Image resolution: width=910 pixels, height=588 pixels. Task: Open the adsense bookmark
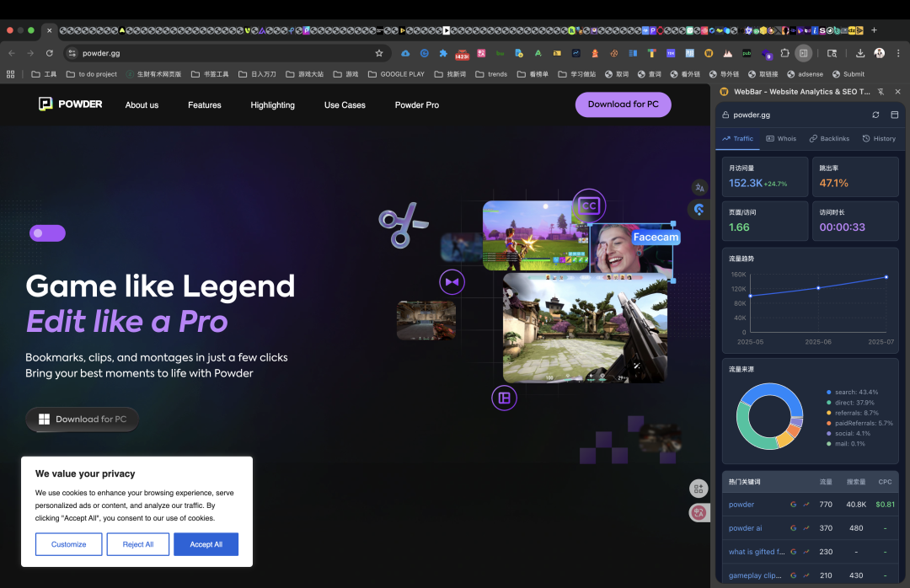805,74
